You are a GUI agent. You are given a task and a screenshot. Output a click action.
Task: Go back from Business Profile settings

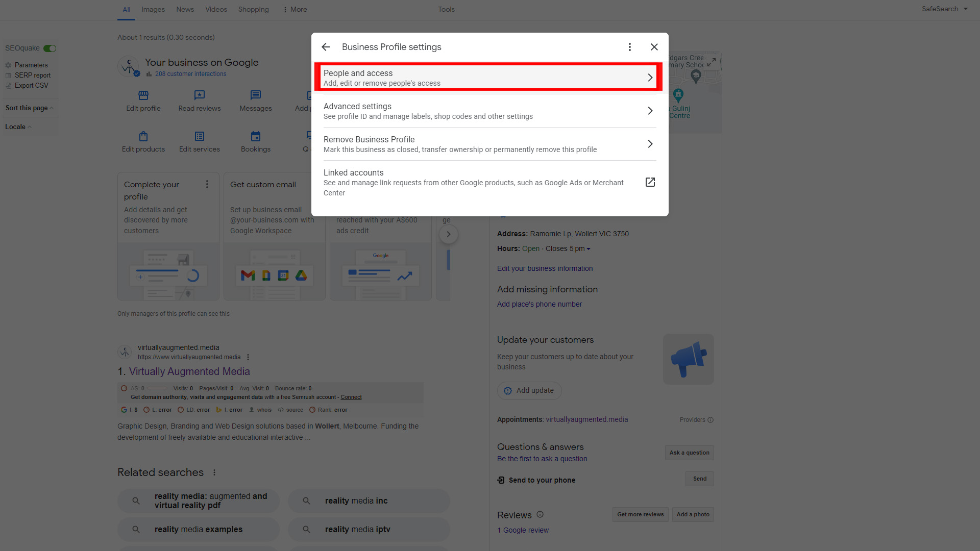coord(326,47)
